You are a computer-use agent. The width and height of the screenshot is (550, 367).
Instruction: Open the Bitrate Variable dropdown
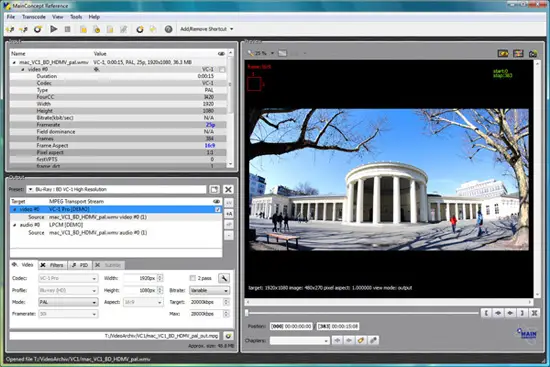coord(210,291)
